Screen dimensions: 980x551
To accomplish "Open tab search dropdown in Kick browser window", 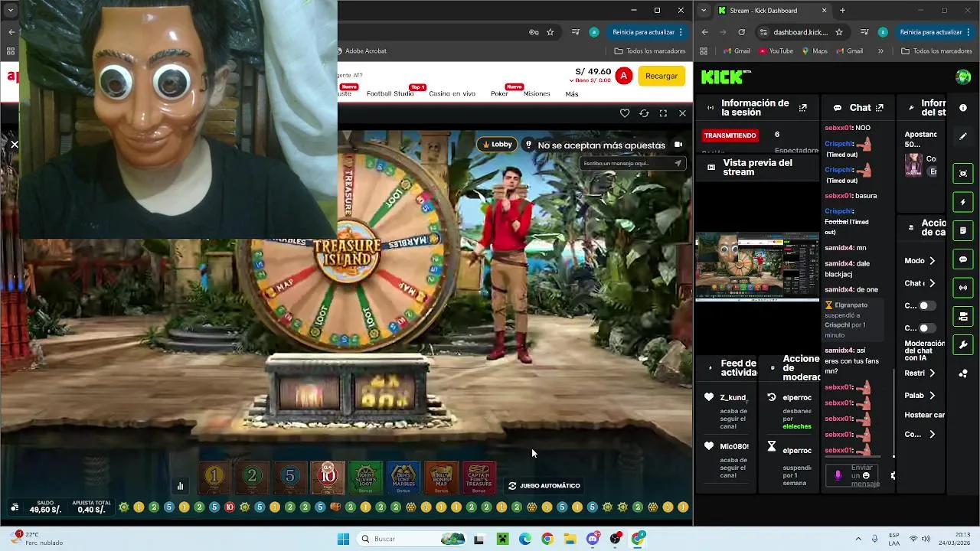I will [x=704, y=11].
